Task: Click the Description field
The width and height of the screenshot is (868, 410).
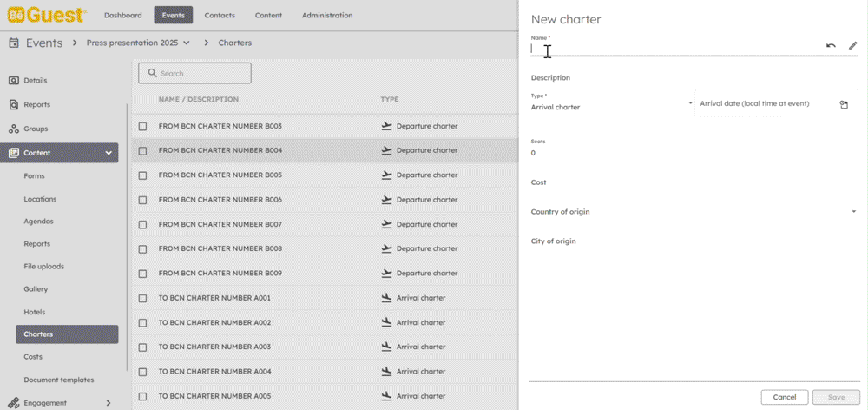Action: click(694, 77)
